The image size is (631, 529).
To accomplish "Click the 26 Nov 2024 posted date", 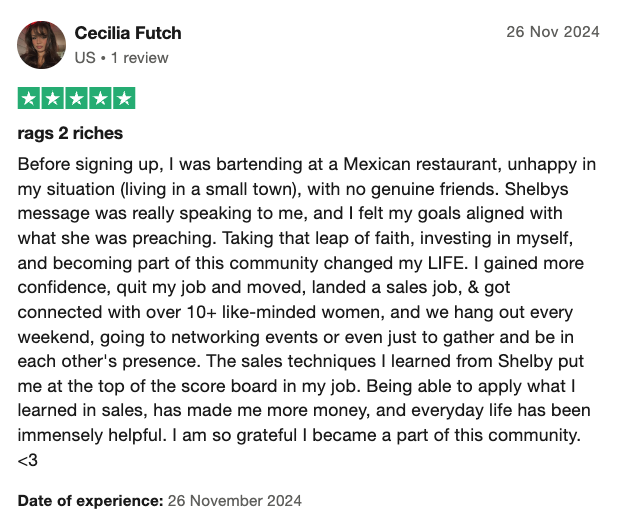I will pos(553,32).
